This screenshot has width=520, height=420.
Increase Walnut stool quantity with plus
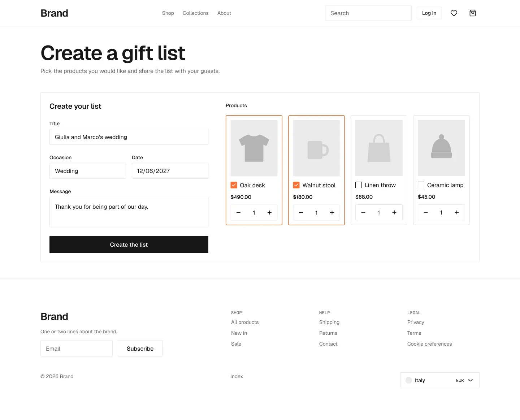coord(332,213)
